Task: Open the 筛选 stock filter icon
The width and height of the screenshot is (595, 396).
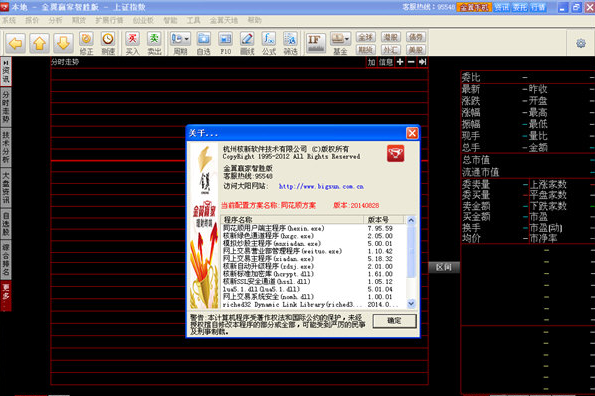Action: point(290,43)
